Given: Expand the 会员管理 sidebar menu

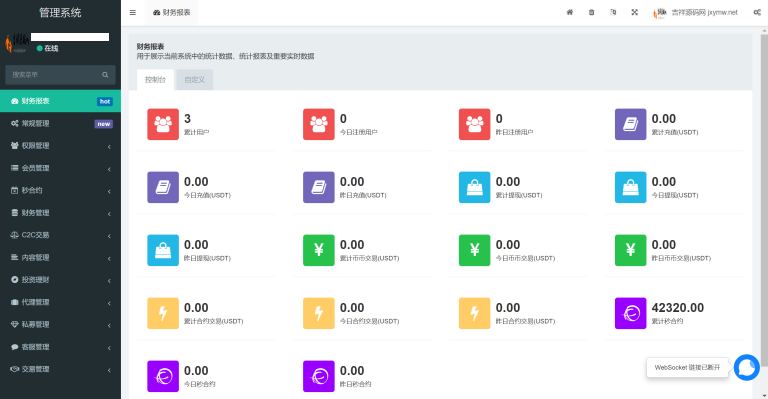Looking at the screenshot, I should pos(60,168).
